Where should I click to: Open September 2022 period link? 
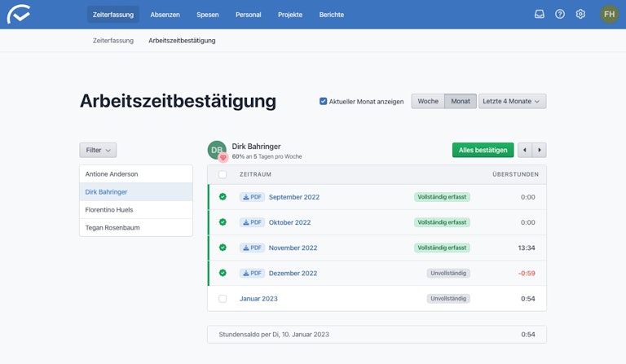pos(294,197)
